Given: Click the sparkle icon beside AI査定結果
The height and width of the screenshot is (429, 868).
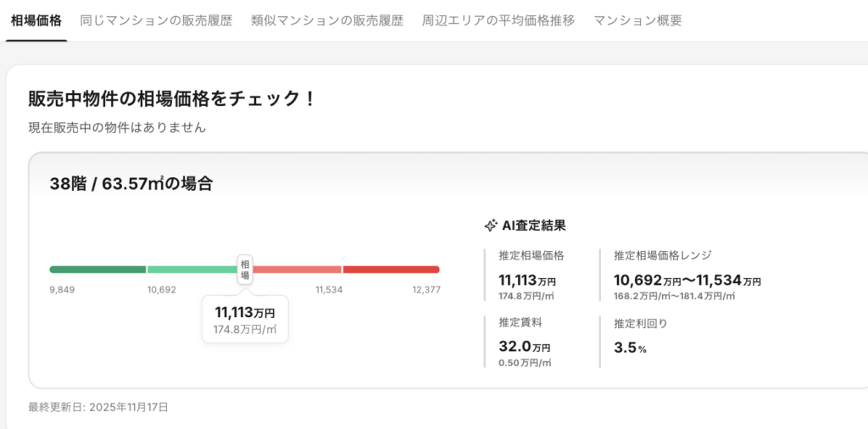Looking at the screenshot, I should pos(490,226).
